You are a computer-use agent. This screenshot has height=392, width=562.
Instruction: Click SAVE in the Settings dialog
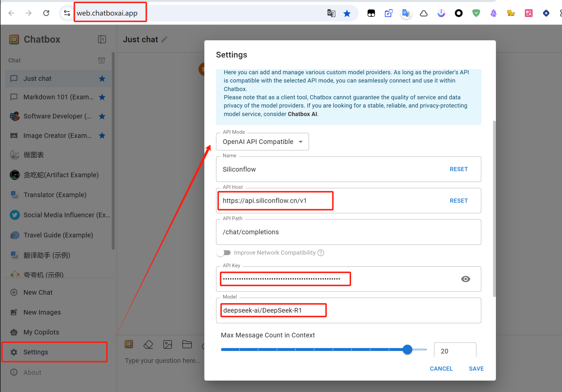click(476, 369)
